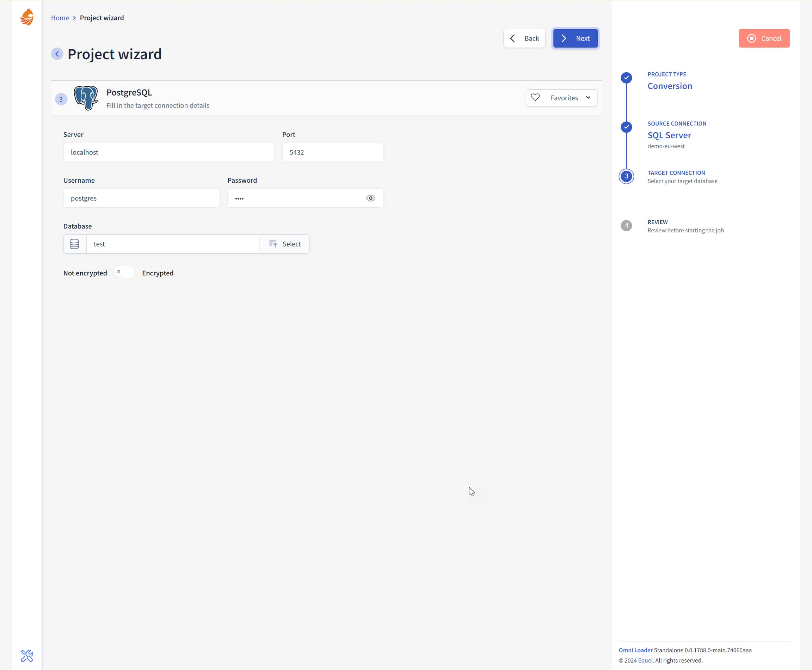Go to Home breadcrumb link
Image resolution: width=812 pixels, height=670 pixels.
pos(60,18)
